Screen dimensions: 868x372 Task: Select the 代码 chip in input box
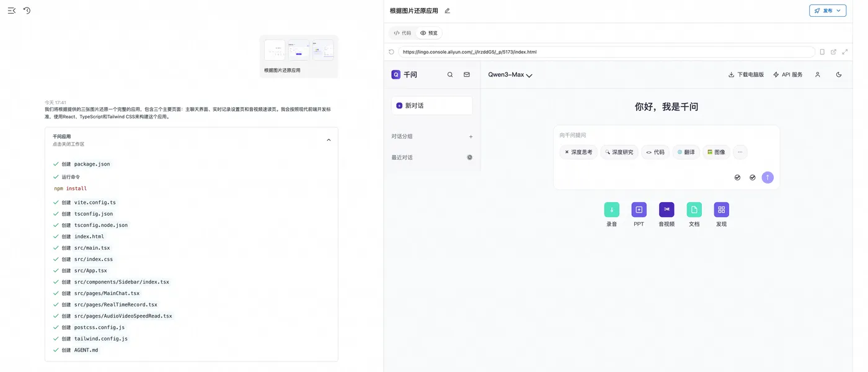point(655,152)
